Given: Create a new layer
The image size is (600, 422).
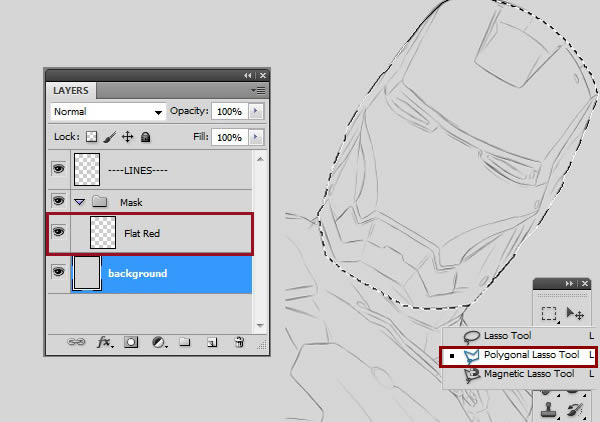Looking at the screenshot, I should (x=212, y=342).
